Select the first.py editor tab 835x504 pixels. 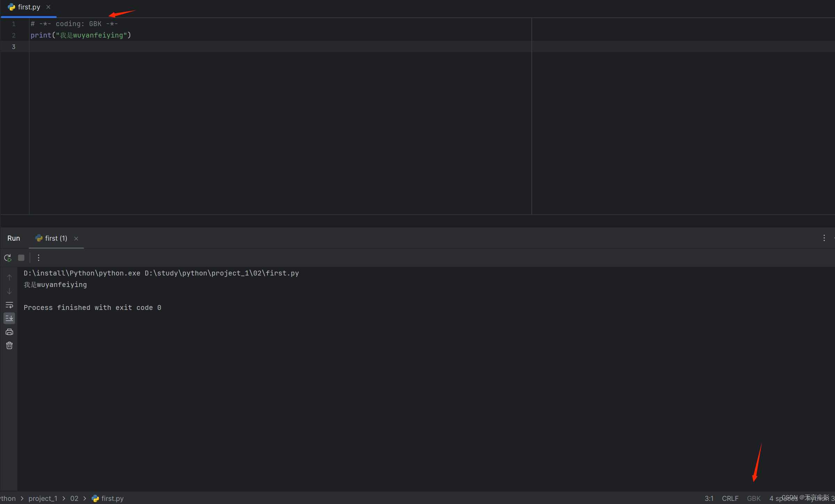(29, 7)
